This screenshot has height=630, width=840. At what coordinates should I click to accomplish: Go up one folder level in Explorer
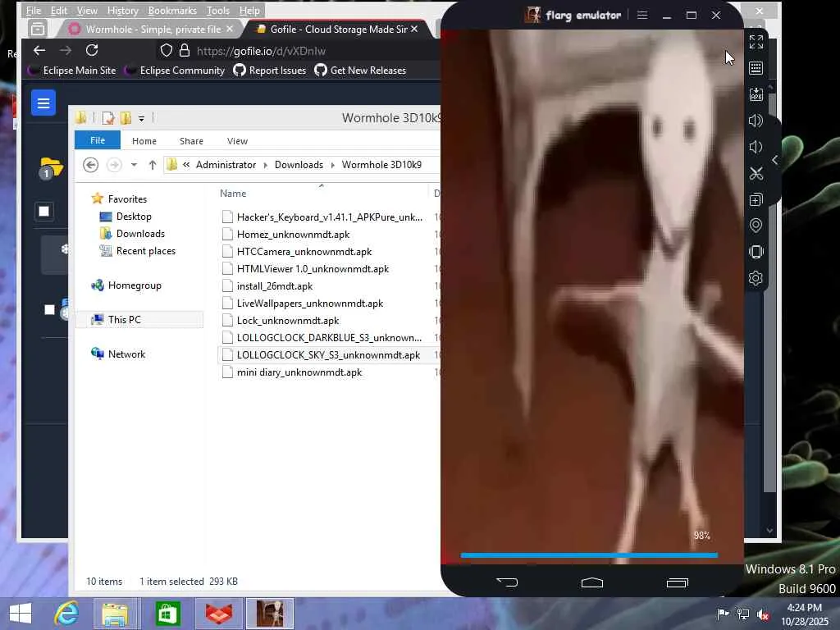[152, 164]
